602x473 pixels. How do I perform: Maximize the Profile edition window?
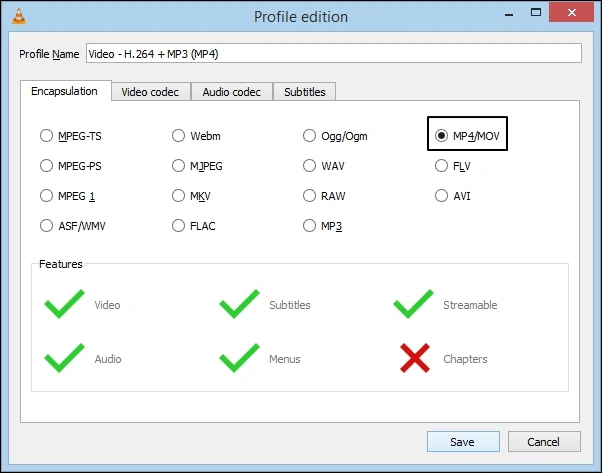pyautogui.click(x=536, y=13)
